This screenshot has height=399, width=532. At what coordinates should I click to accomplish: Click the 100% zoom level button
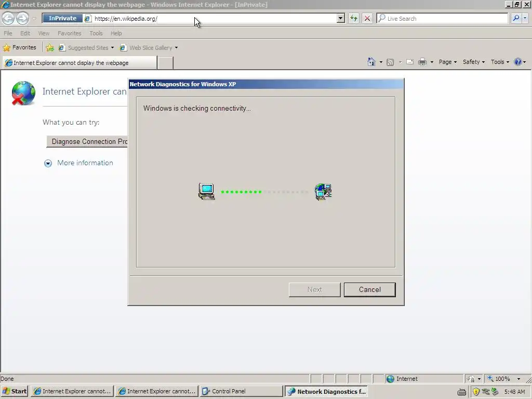pyautogui.click(x=499, y=379)
